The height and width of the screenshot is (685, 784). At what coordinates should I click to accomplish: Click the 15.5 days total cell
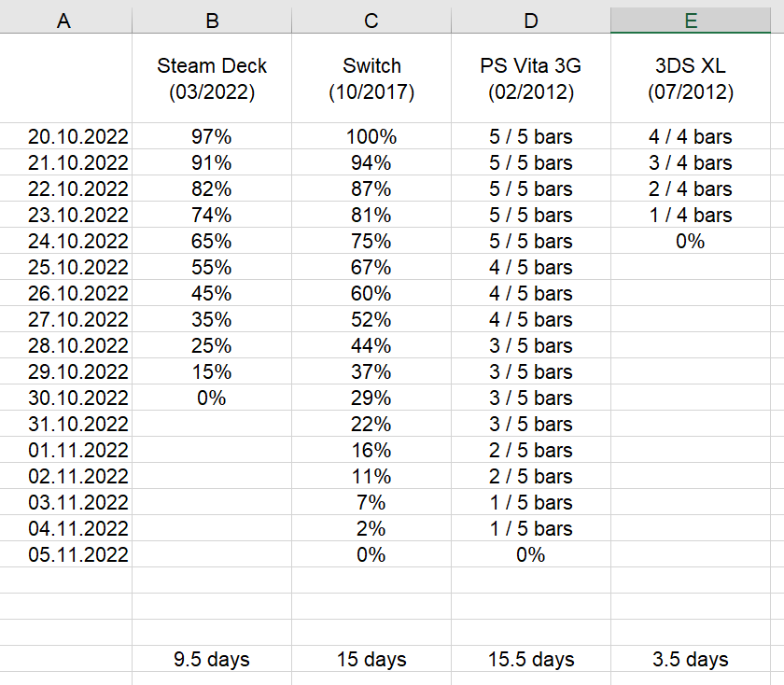(531, 659)
